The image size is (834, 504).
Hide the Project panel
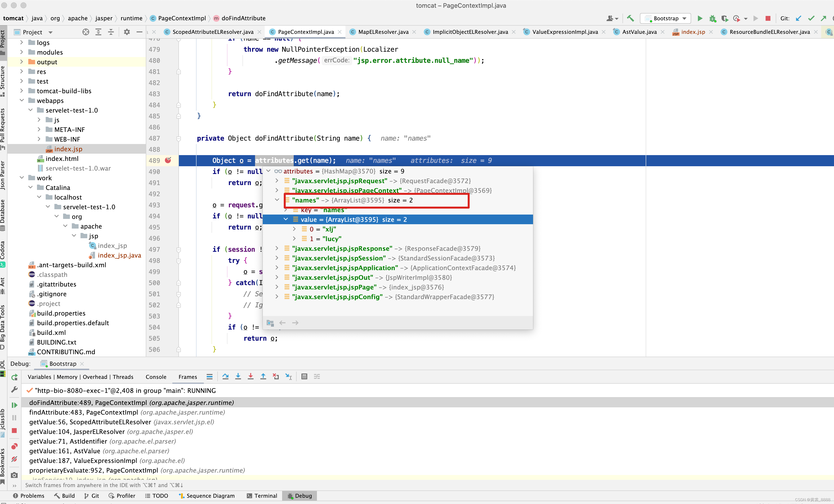(x=139, y=32)
